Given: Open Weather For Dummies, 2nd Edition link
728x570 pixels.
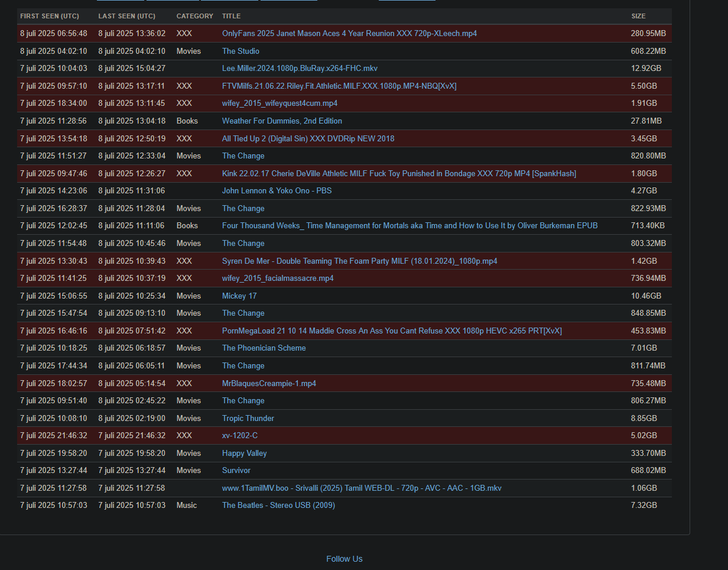Looking at the screenshot, I should (x=282, y=121).
